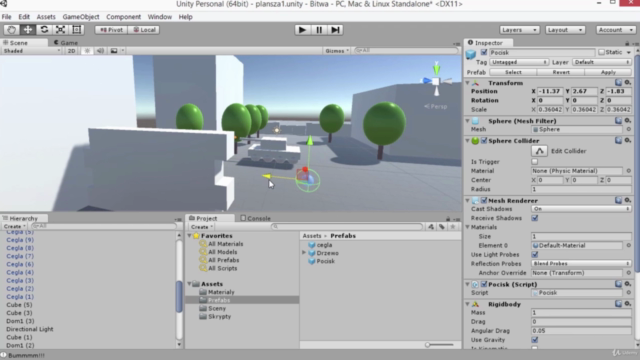Screen dimensions: 640x360
Task: Select the Scale tool
Action: tap(60, 30)
